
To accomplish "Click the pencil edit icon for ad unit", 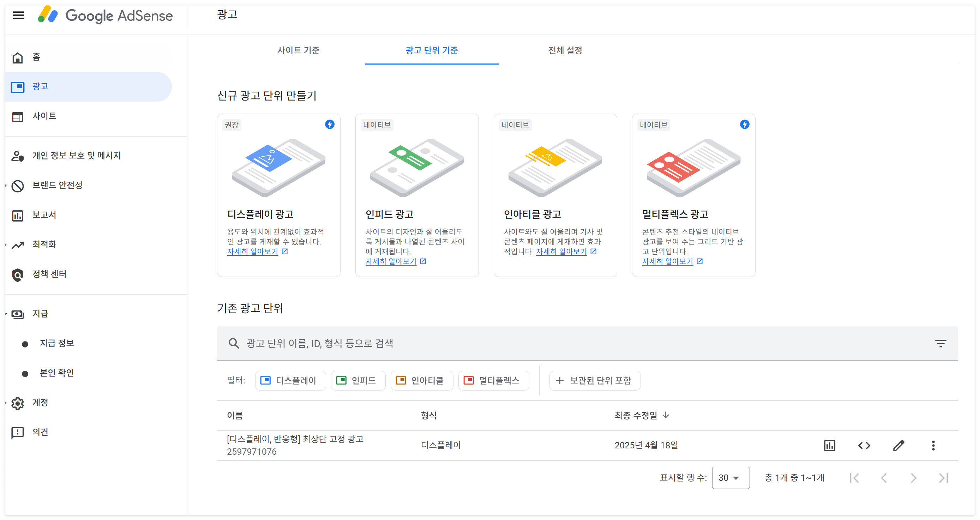I will 898,445.
